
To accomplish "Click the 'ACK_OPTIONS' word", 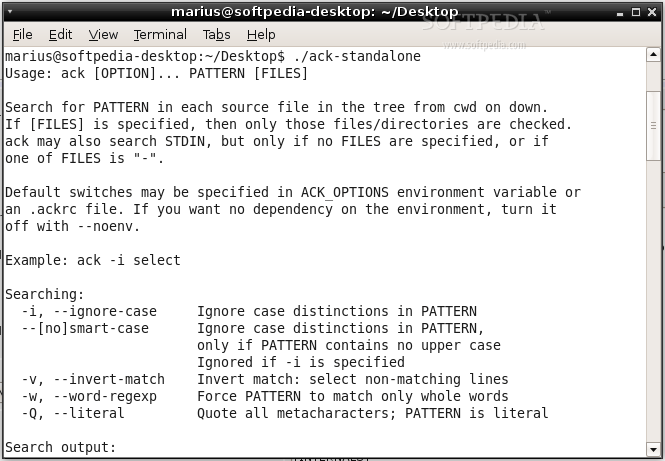I will coord(345,192).
